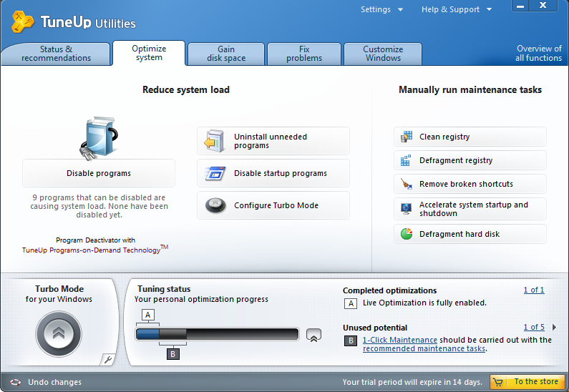Image resolution: width=569 pixels, height=392 pixels.
Task: Click the Disable programs box icon
Action: coord(99,138)
